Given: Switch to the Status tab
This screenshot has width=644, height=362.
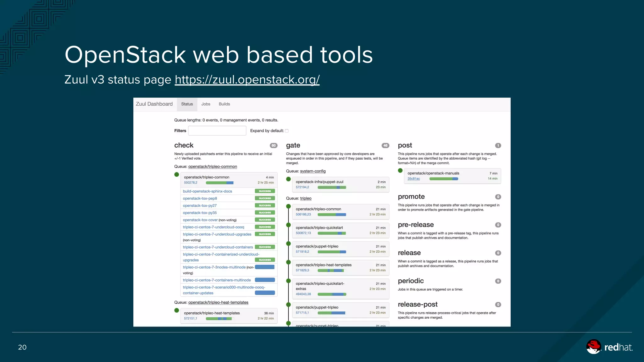Looking at the screenshot, I should coord(187,104).
